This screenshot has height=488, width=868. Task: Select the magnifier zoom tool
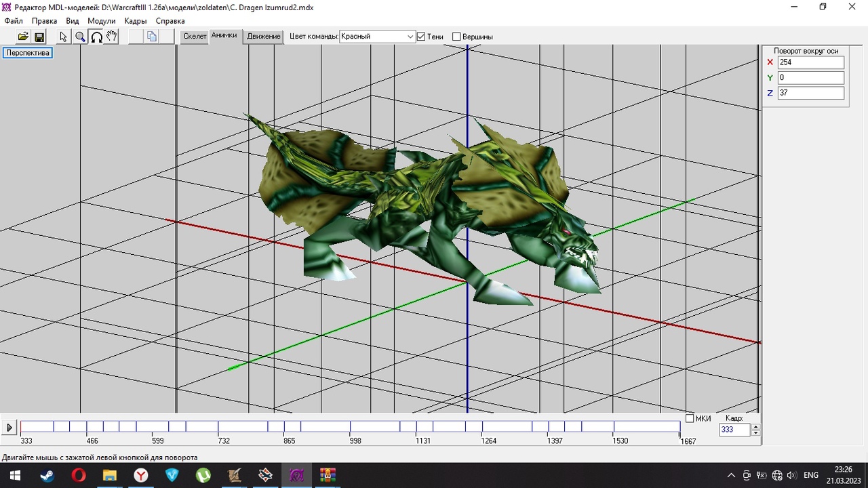point(80,37)
